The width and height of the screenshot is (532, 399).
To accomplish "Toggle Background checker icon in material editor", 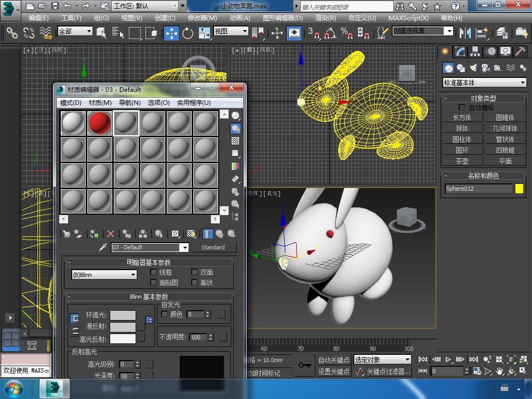I will pyautogui.click(x=235, y=141).
